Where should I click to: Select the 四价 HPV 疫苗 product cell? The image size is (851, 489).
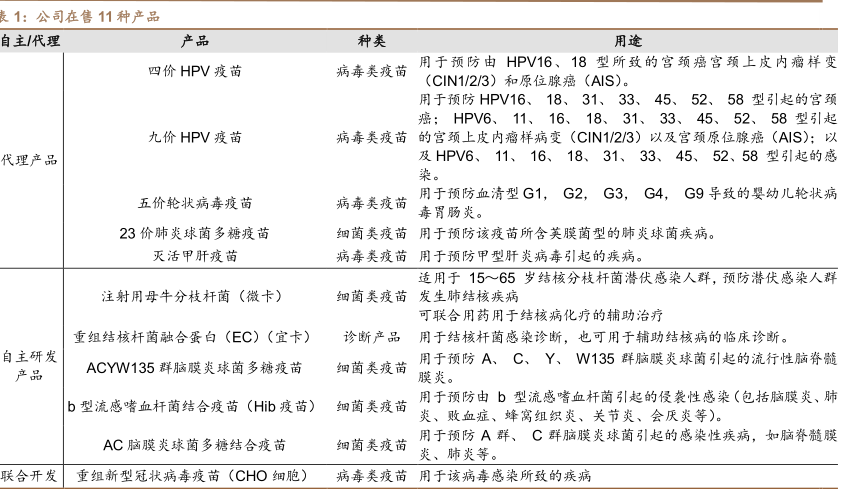[x=195, y=72]
